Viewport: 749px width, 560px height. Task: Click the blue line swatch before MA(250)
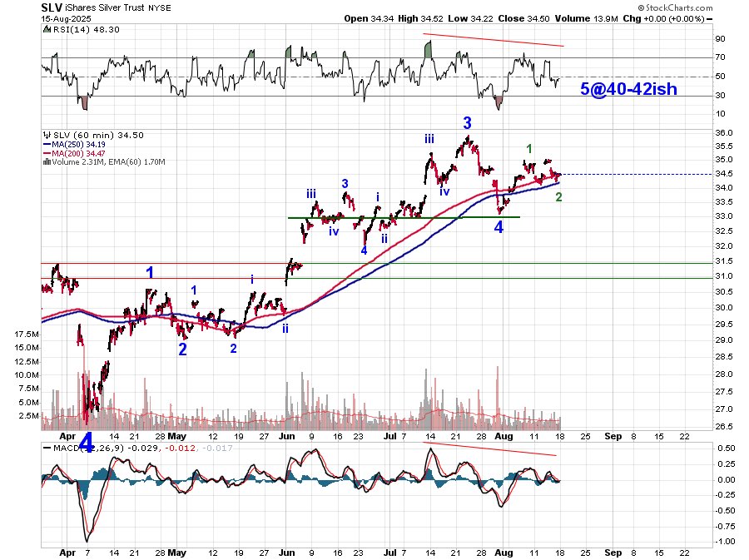click(47, 144)
